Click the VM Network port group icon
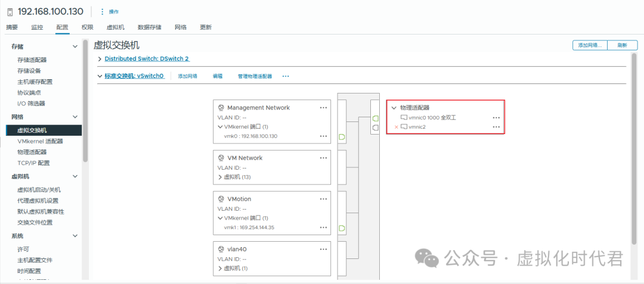Viewport: 644px width, 284px height. pos(221,158)
